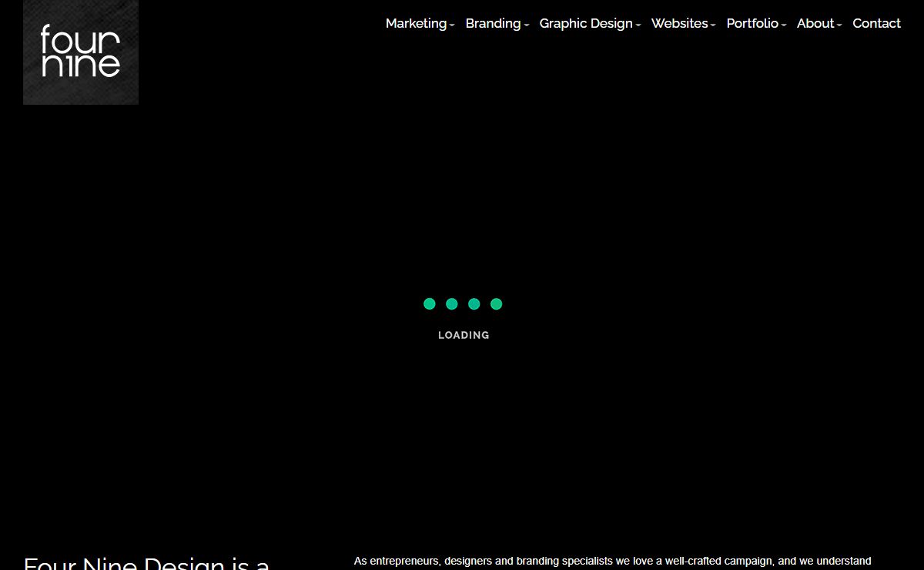This screenshot has height=570, width=924.
Task: Go to the Contact page
Action: coord(876,24)
